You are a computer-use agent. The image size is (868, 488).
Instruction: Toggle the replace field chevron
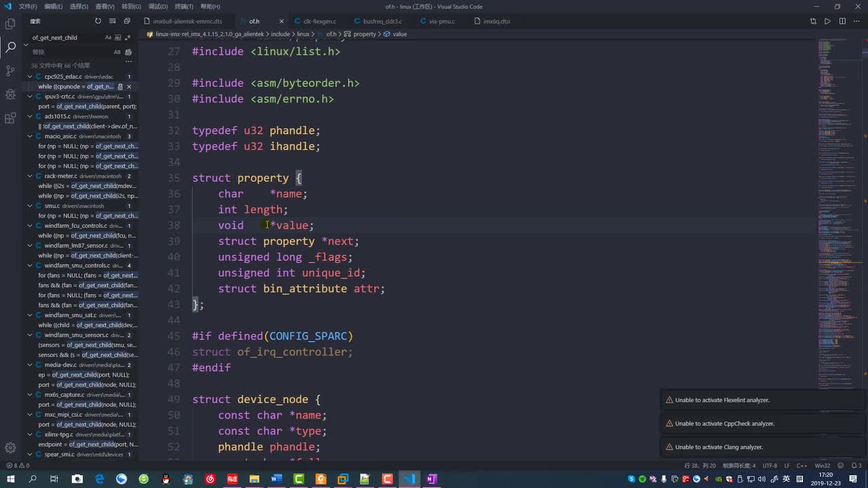click(26, 45)
